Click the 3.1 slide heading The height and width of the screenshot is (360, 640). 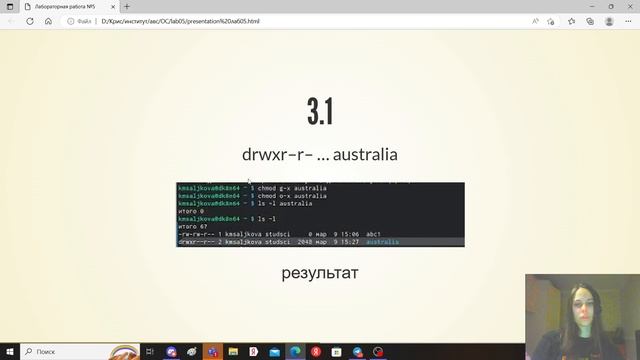pyautogui.click(x=320, y=111)
